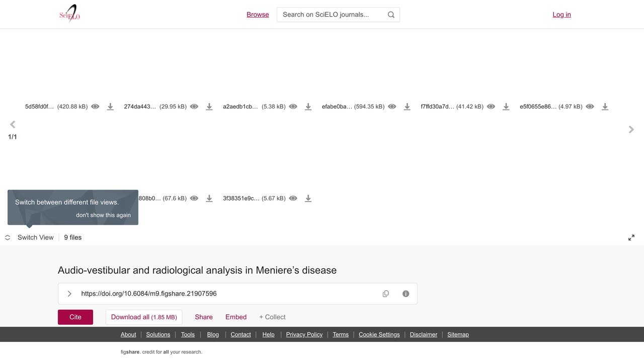644x362 pixels.
Task: Download file f7ffd30a7d… (41.42 kB)
Action: [506, 107]
